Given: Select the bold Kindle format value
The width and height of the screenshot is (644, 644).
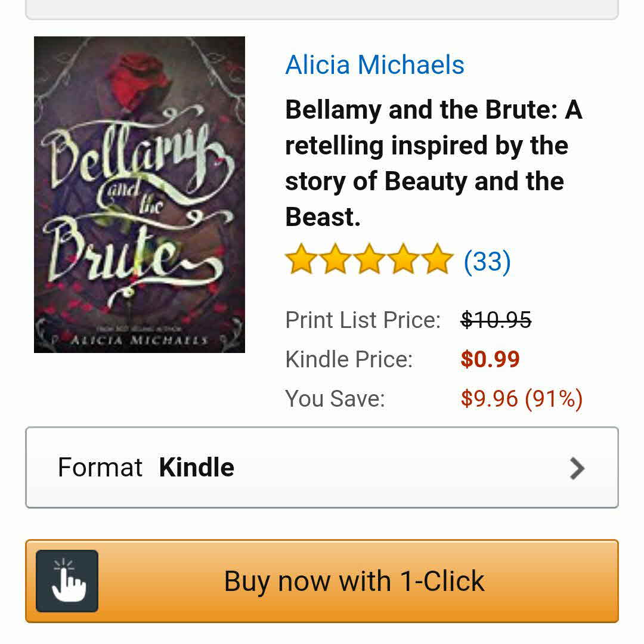Looking at the screenshot, I should point(196,468).
